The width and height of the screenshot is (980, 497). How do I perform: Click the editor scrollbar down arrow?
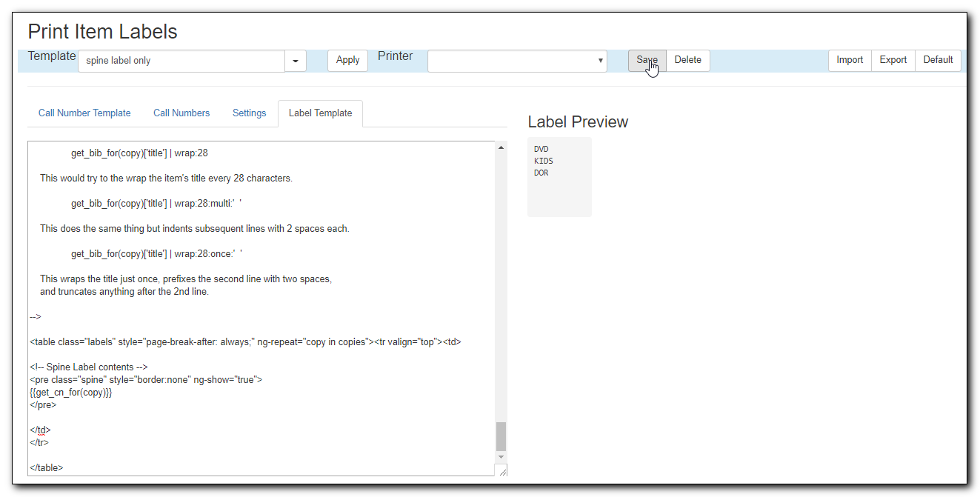tap(501, 457)
